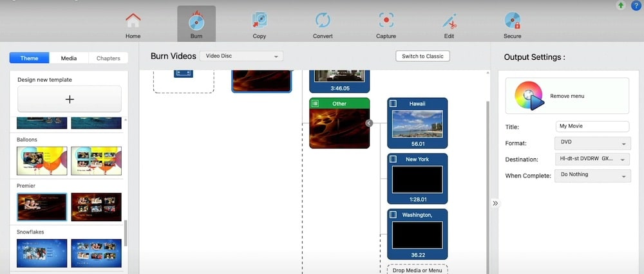The width and height of the screenshot is (644, 274).
Task: Click the Design new template plus button
Action: tap(70, 99)
